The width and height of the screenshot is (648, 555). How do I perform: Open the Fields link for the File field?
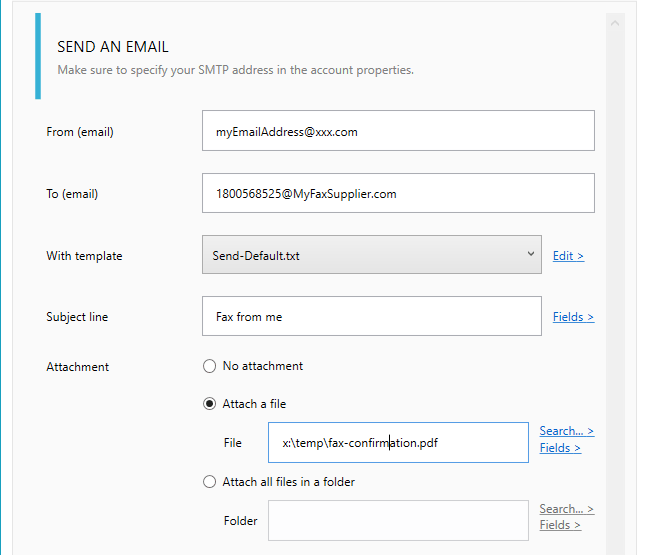click(x=560, y=448)
